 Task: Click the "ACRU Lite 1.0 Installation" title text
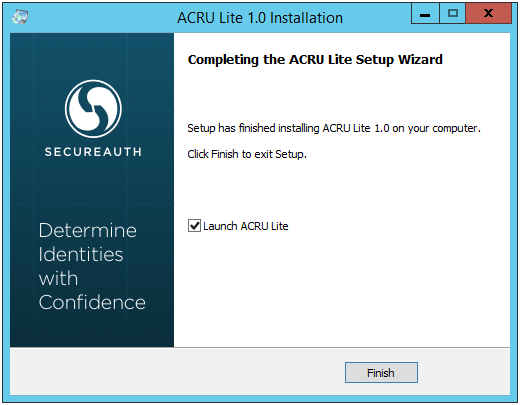(x=260, y=18)
